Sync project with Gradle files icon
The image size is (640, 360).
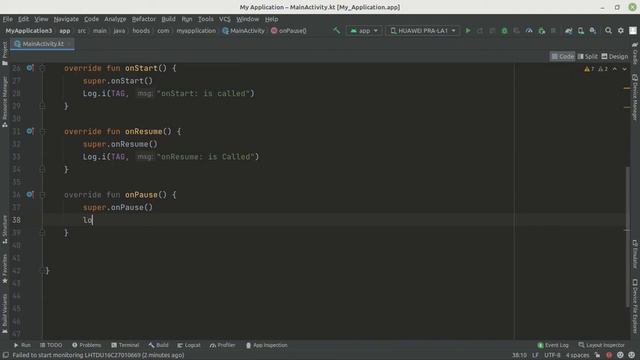click(x=568, y=31)
